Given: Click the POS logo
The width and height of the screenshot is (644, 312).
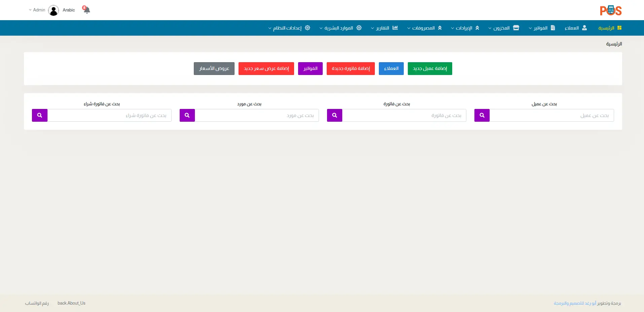Looking at the screenshot, I should [x=610, y=10].
